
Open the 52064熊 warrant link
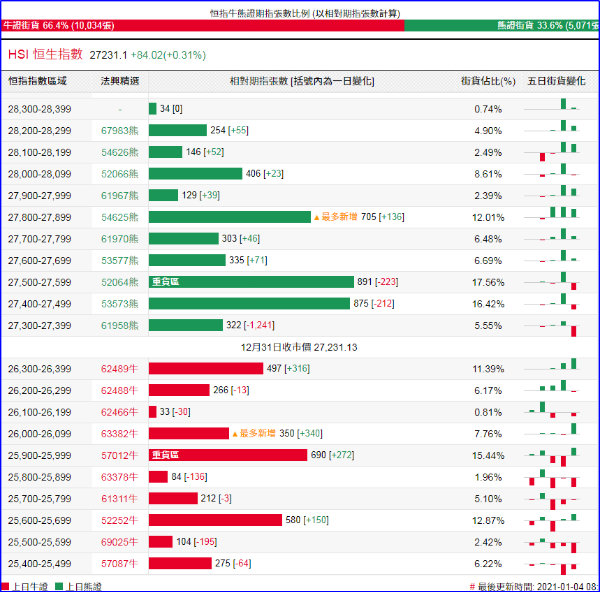click(x=119, y=282)
